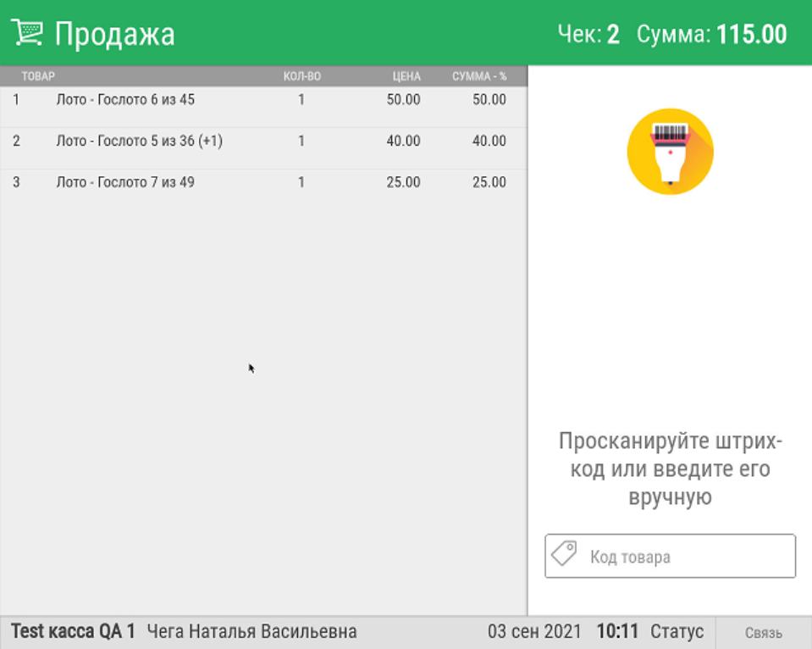This screenshot has height=649, width=812.
Task: Click row number 2 in the list
Action: [x=16, y=141]
